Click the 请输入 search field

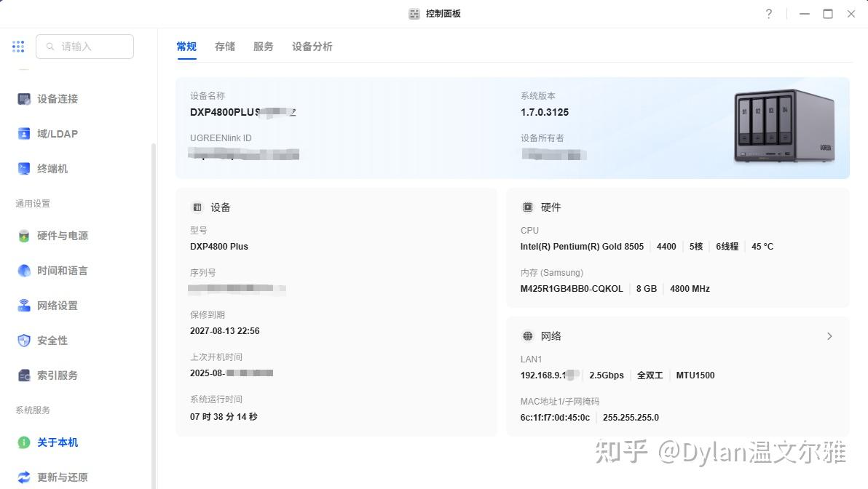click(84, 46)
